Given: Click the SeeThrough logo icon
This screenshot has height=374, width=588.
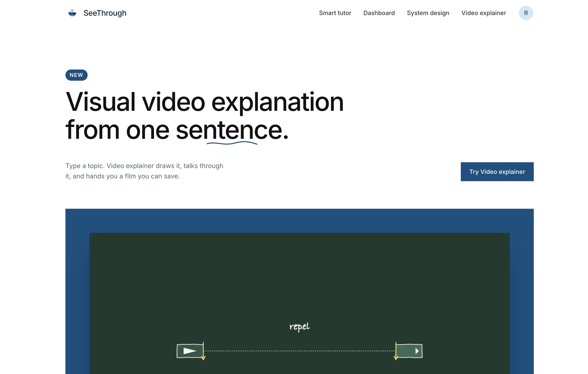Looking at the screenshot, I should [72, 13].
